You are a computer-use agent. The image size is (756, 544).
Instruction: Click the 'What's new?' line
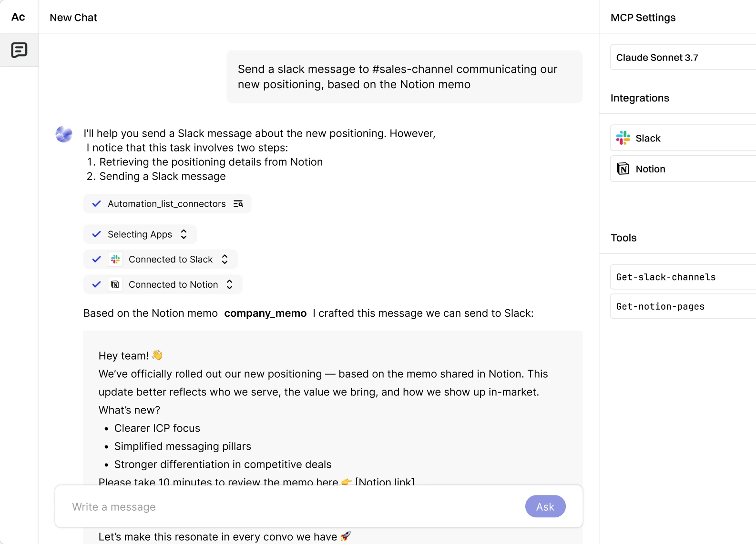129,410
